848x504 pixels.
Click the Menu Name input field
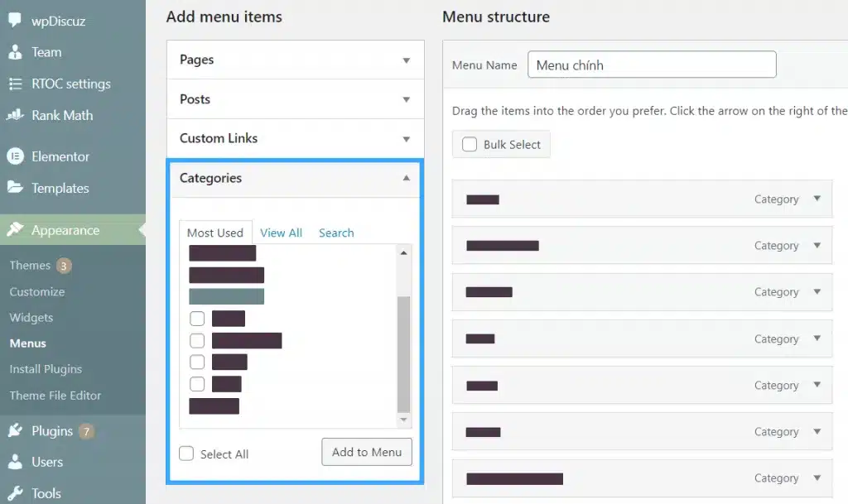[x=652, y=65]
